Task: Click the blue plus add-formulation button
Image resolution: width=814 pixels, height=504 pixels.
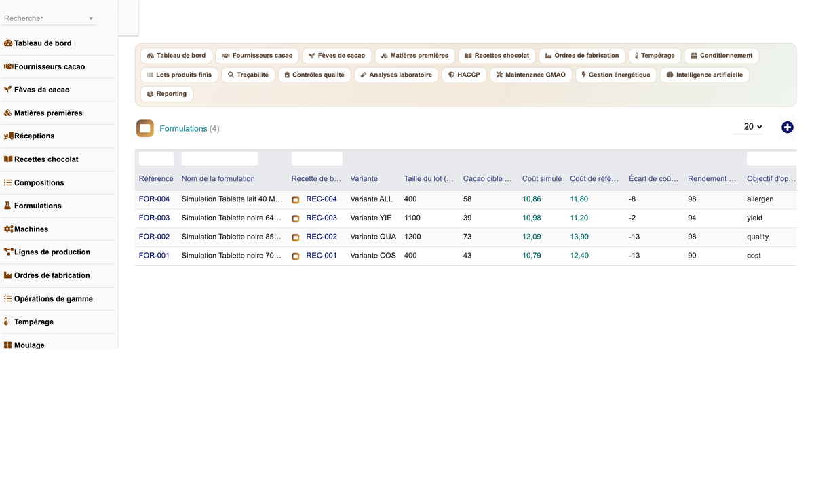Action: pyautogui.click(x=788, y=128)
